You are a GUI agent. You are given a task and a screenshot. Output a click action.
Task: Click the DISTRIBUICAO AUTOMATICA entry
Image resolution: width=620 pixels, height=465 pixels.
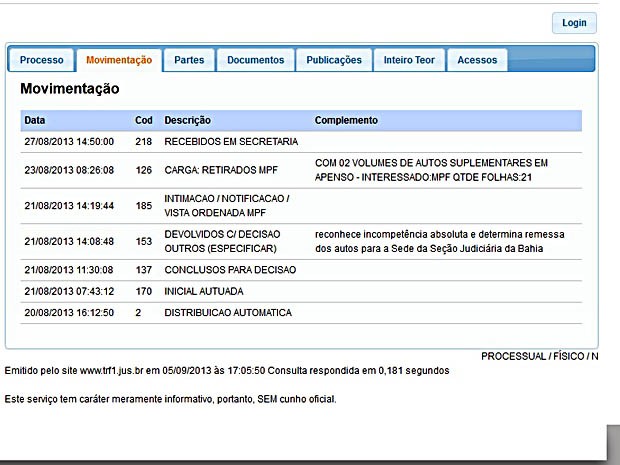(x=228, y=313)
